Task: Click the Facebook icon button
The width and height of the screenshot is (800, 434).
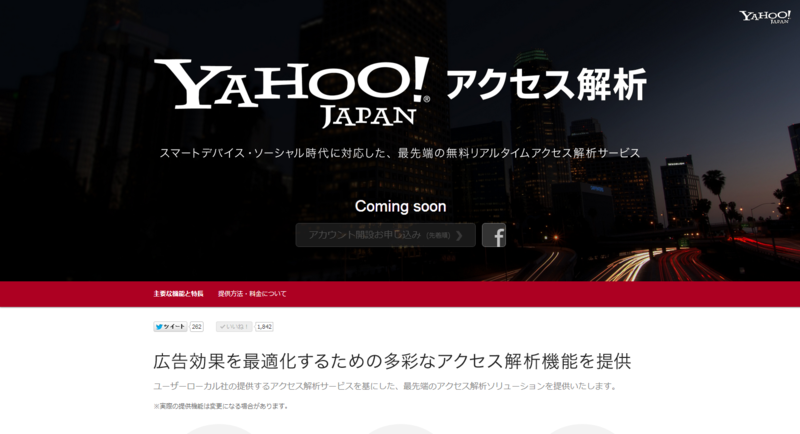Action: click(494, 235)
